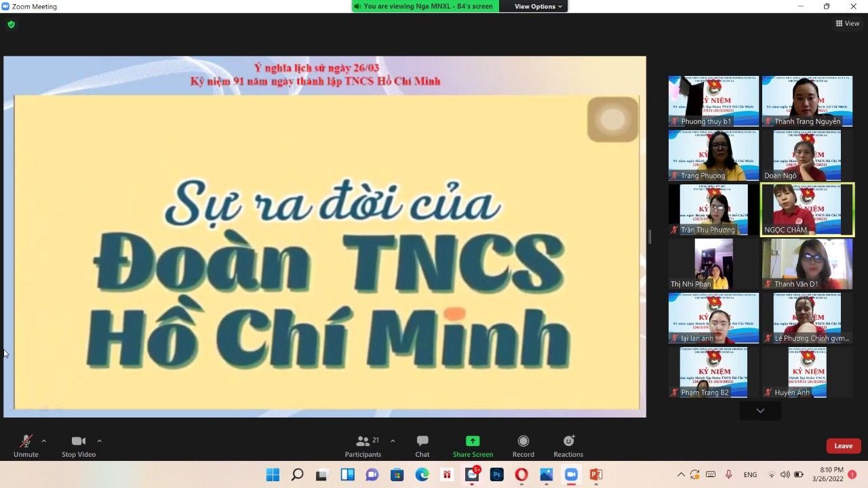Select the NGỌC CHÂM video thumbnail
Image resolution: width=868 pixels, height=488 pixels.
807,209
